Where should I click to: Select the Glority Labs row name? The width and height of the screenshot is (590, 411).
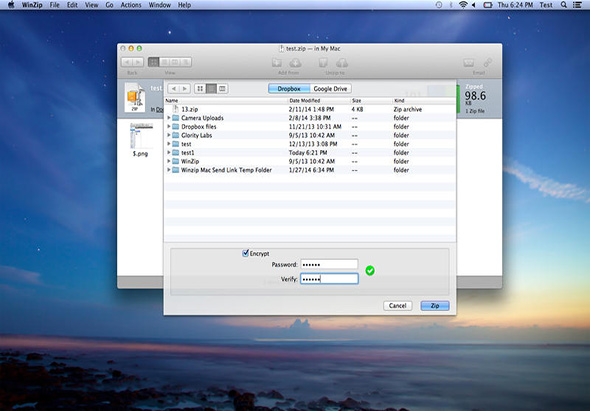click(x=196, y=135)
